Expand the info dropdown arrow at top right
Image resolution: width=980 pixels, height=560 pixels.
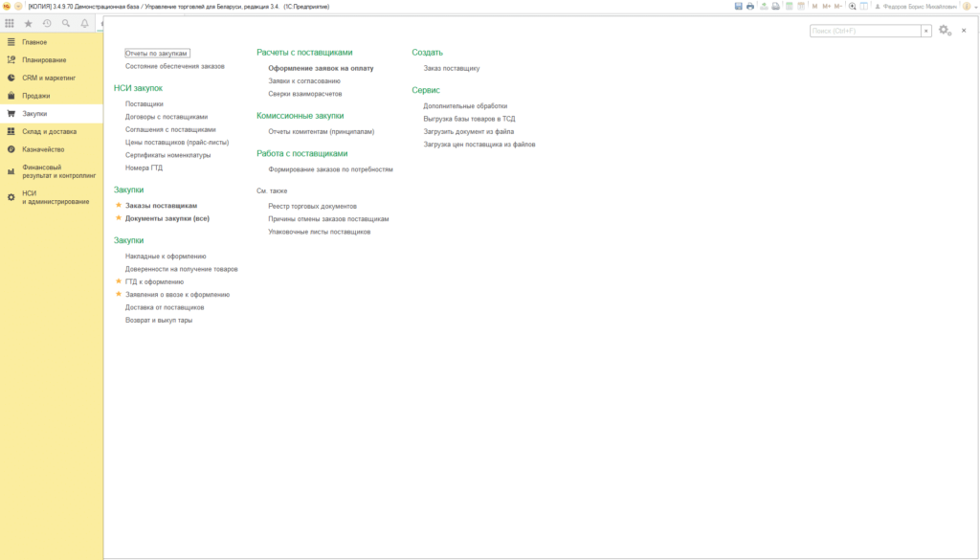(975, 7)
